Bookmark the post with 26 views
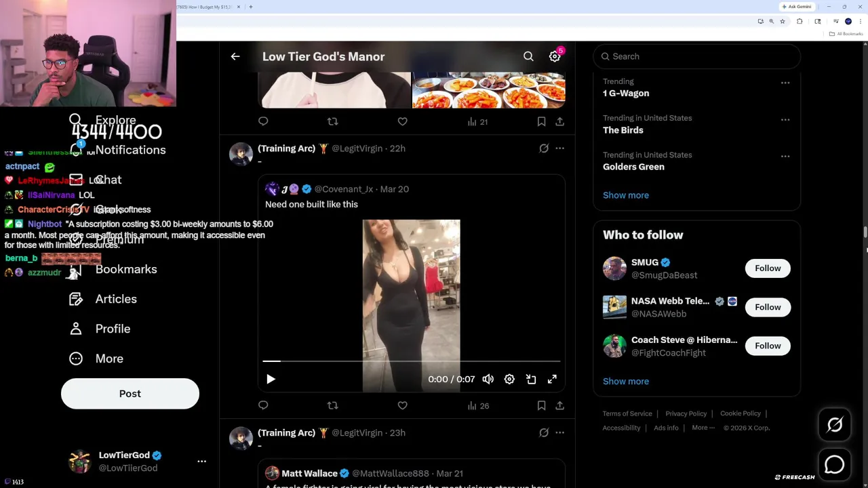 541,405
